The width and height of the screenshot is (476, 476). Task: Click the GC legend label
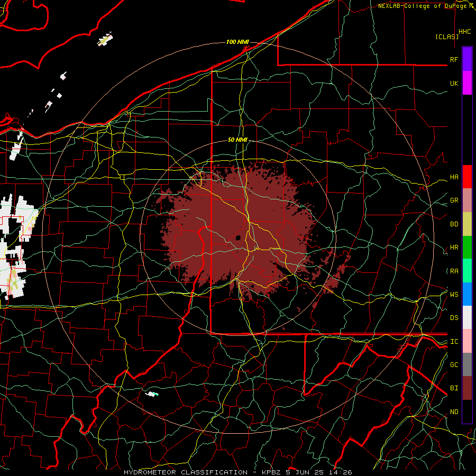[454, 365]
